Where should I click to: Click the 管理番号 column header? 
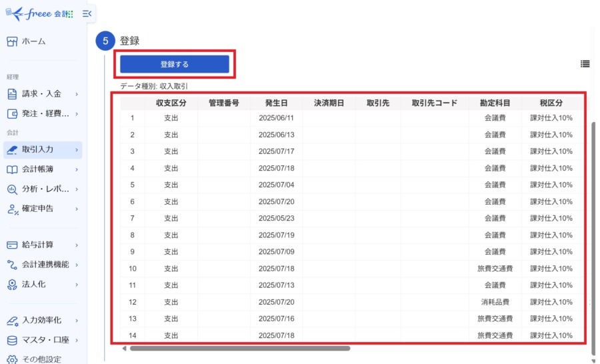[x=224, y=103]
